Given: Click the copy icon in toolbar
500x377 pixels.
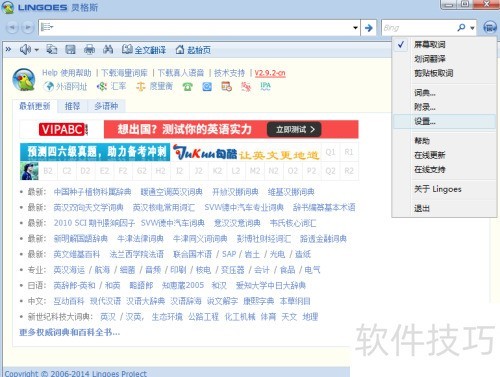Looking at the screenshot, I should pos(51,50).
